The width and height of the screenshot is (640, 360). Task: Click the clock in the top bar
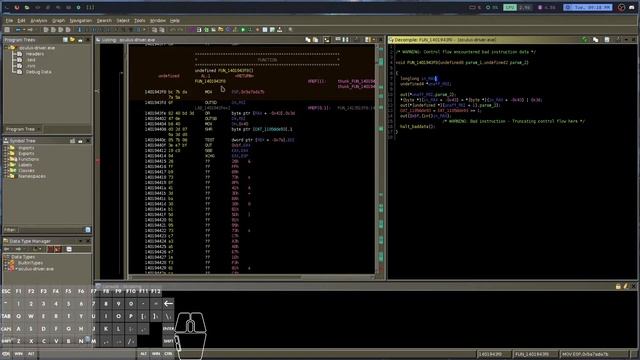[x=588, y=7]
